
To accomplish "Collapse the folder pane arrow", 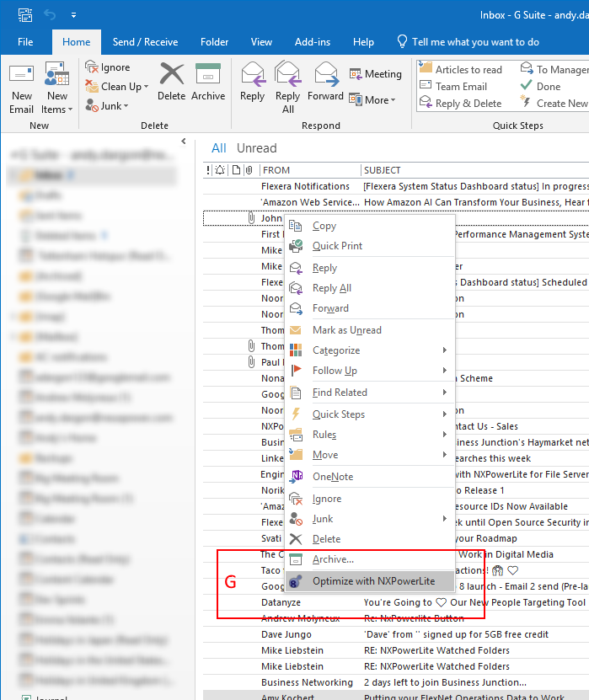I will (x=184, y=141).
